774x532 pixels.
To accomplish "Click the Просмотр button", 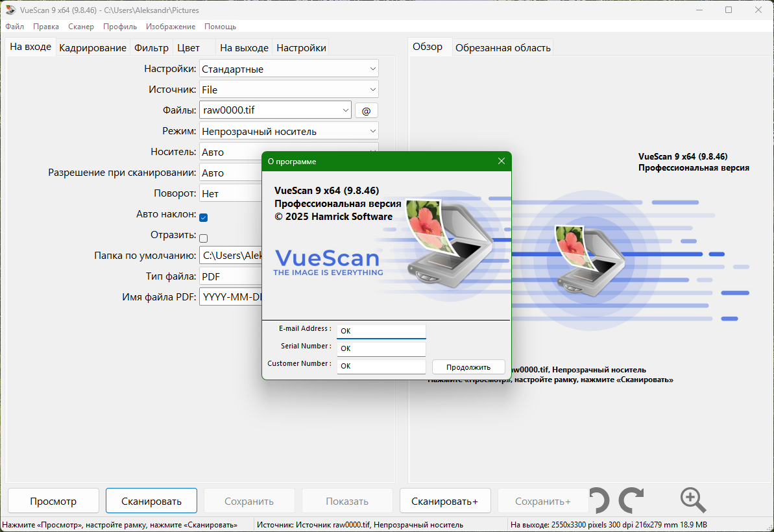I will click(53, 501).
